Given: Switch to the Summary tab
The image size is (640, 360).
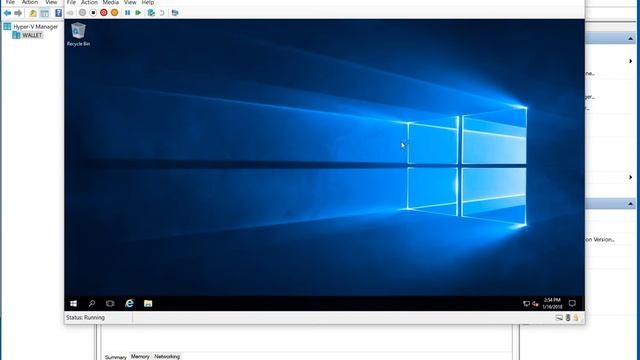Looking at the screenshot, I should coord(116,357).
